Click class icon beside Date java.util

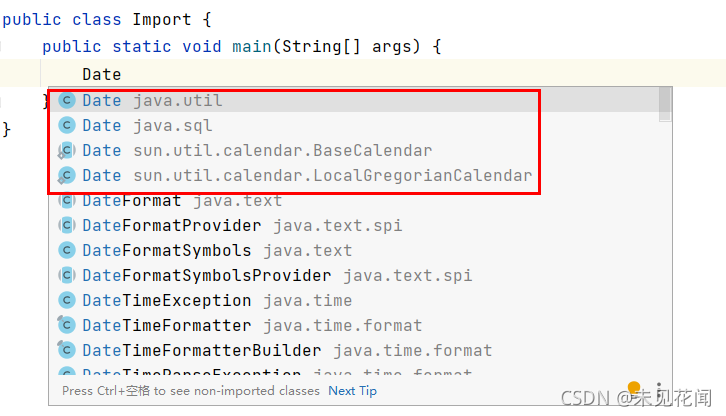[x=67, y=100]
